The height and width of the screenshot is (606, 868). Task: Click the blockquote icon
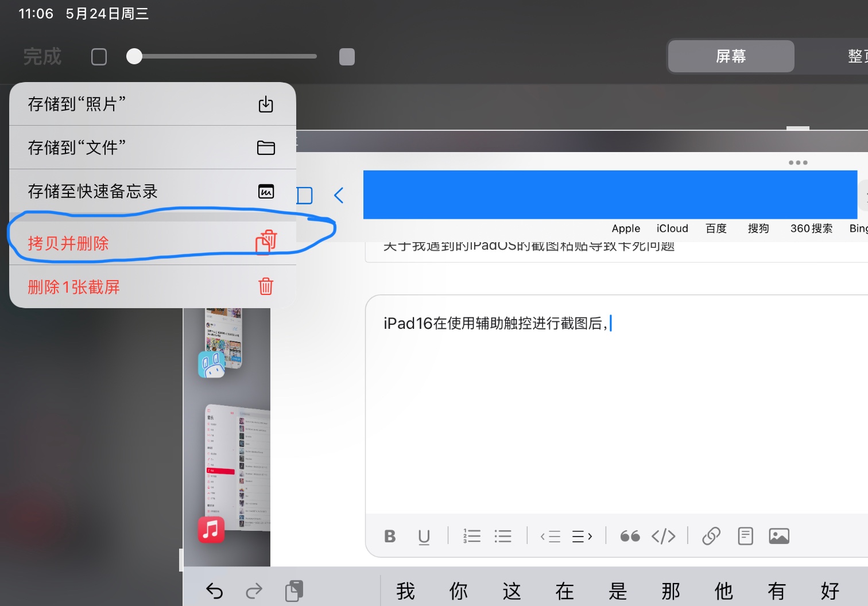click(630, 536)
